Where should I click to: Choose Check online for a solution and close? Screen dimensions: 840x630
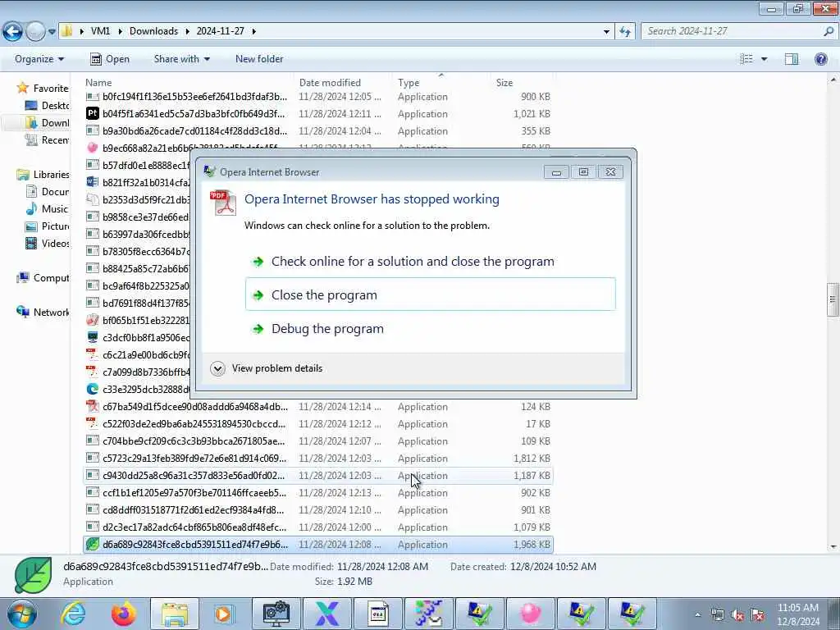tap(430, 262)
